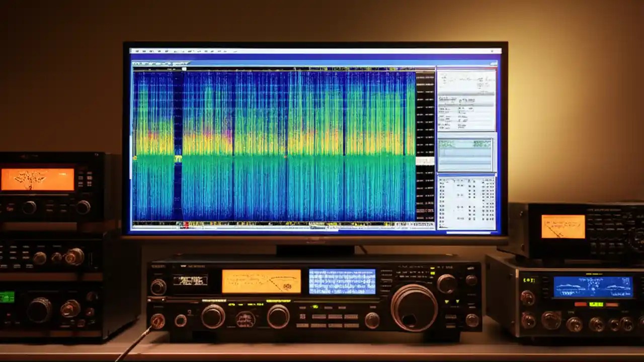Image resolution: width=644 pixels, height=362 pixels.
Task: Click the save capture icon in the toolbar
Action: point(175,52)
